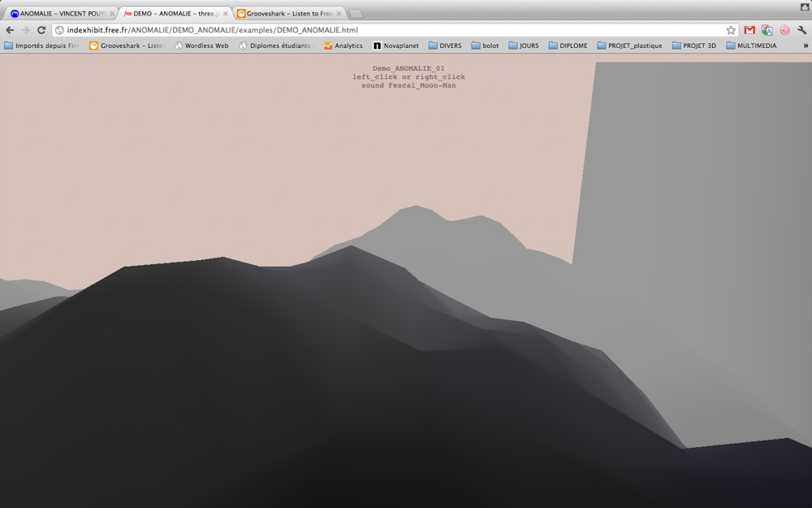Click the address bar URL field
The image size is (812, 508).
pyautogui.click(x=390, y=30)
